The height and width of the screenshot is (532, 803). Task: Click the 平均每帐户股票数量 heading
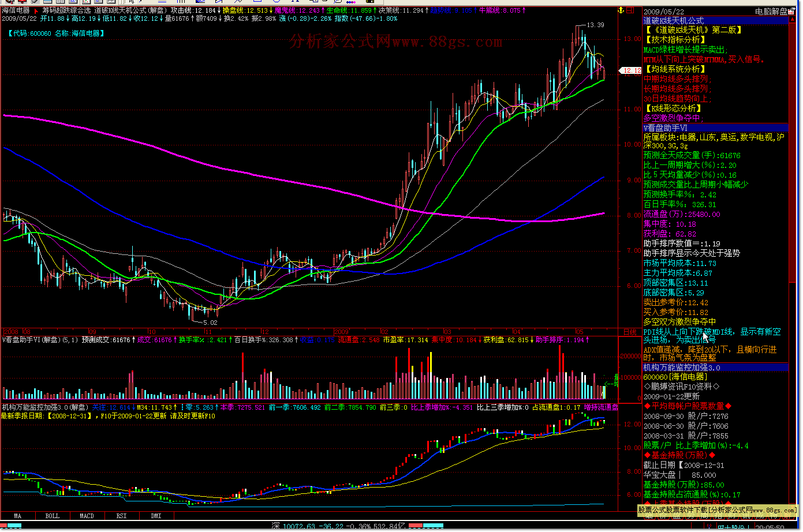(x=688, y=406)
